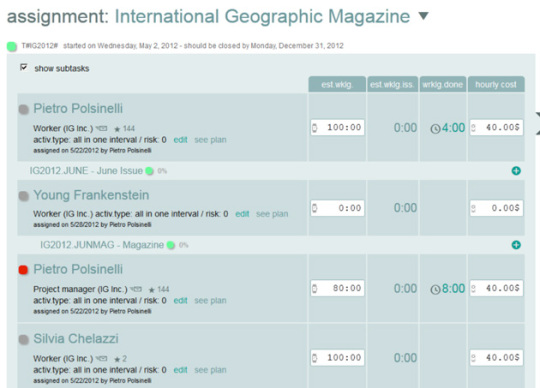Open the assignment title dropdown arrow
This screenshot has height=388, width=540.
point(423,16)
